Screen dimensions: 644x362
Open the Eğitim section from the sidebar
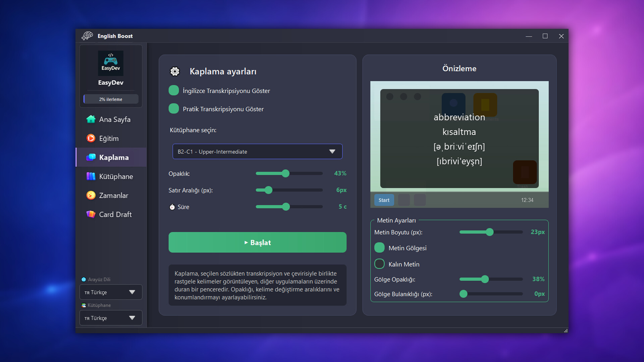[109, 138]
